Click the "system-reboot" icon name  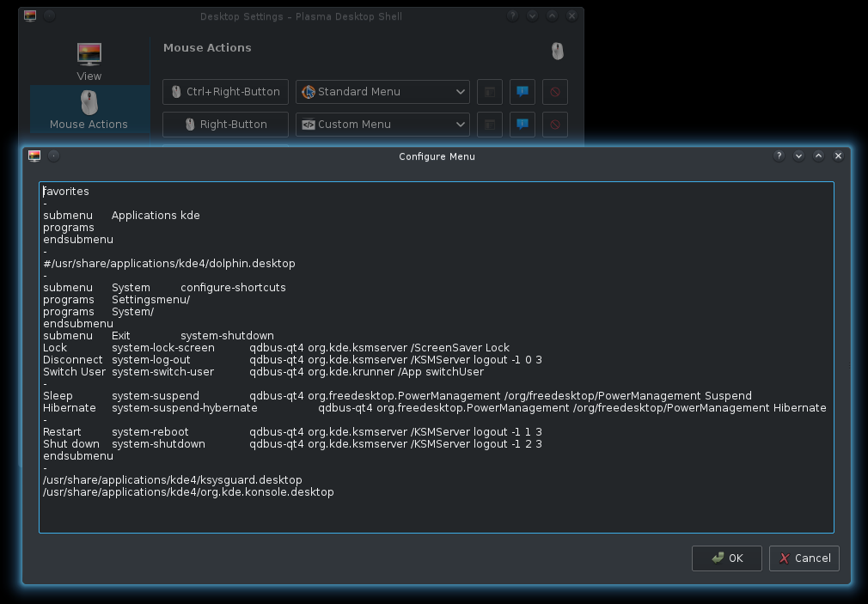[x=150, y=432]
